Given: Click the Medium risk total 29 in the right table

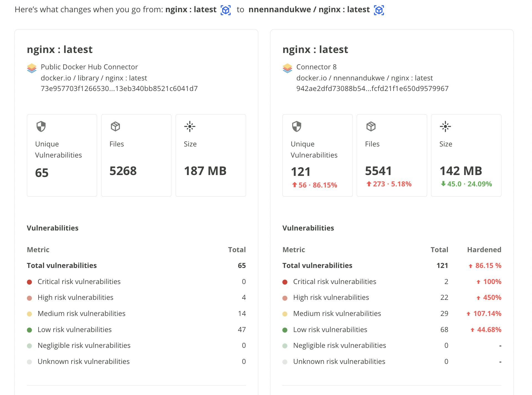Looking at the screenshot, I should pyautogui.click(x=444, y=313).
